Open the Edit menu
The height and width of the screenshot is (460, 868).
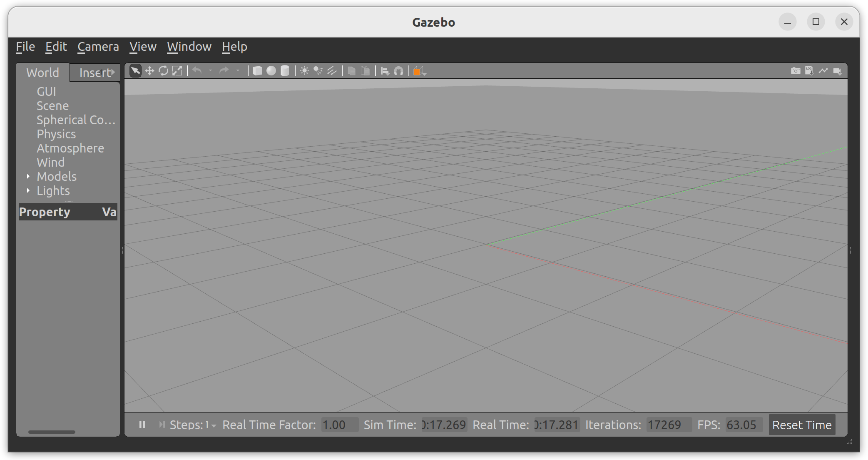(x=56, y=47)
